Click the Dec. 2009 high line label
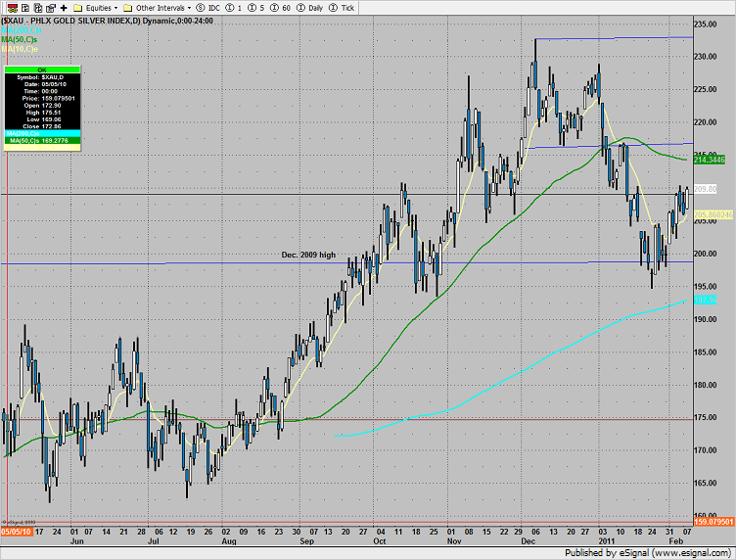Image resolution: width=736 pixels, height=560 pixels. [308, 256]
